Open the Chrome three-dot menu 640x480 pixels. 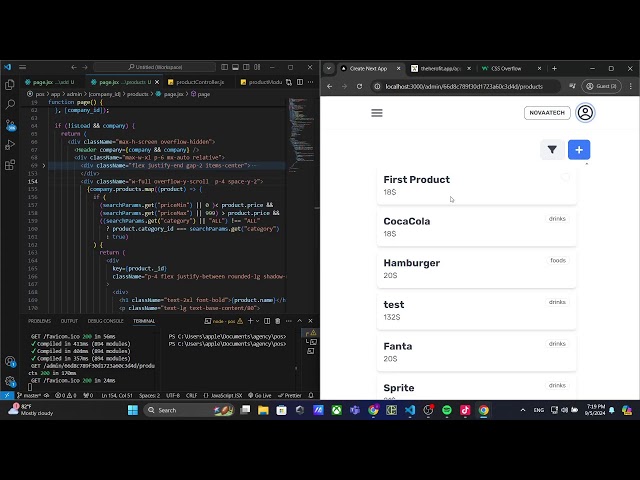[x=631, y=86]
